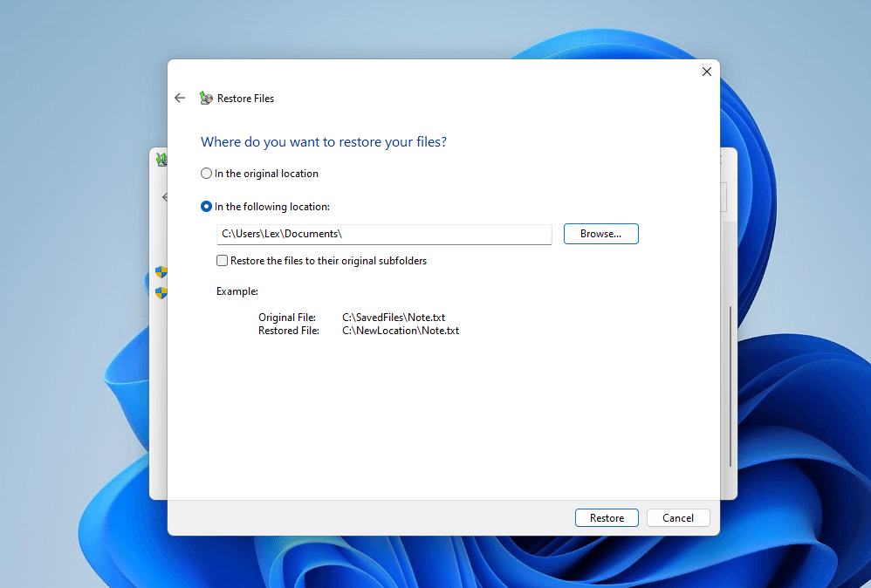Click the C:\SavedFiles\Note.txt example path
Viewport: 871px width, 588px height.
coord(394,318)
